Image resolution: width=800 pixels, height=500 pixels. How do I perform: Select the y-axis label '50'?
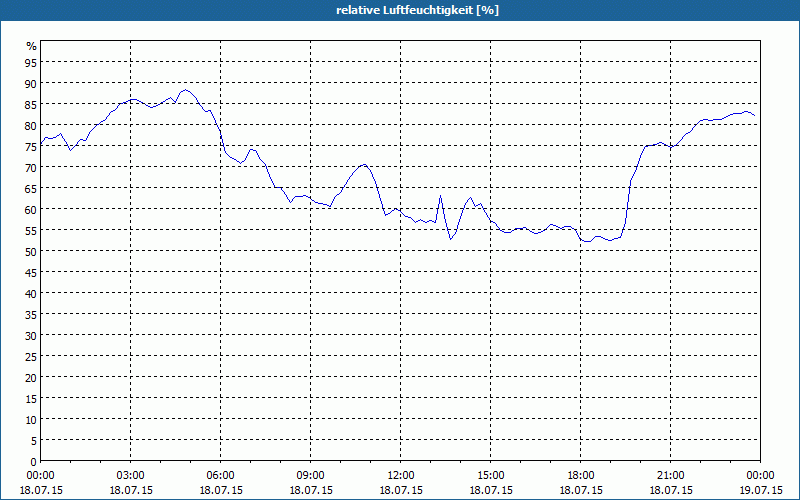tap(31, 251)
